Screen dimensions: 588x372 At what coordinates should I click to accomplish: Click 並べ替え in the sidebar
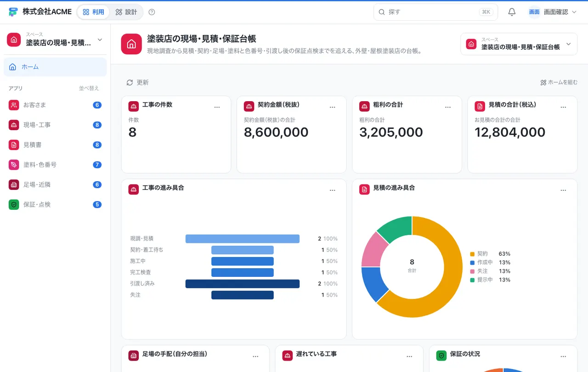89,88
